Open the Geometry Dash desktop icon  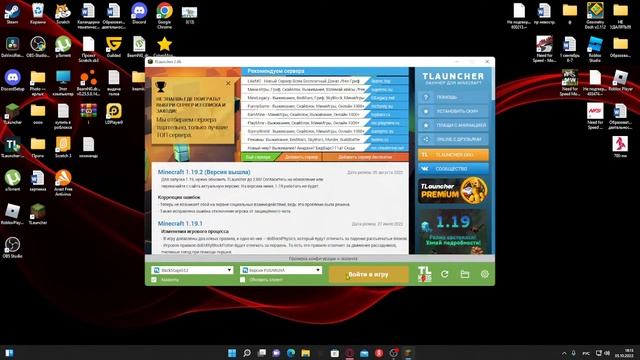coord(595,16)
